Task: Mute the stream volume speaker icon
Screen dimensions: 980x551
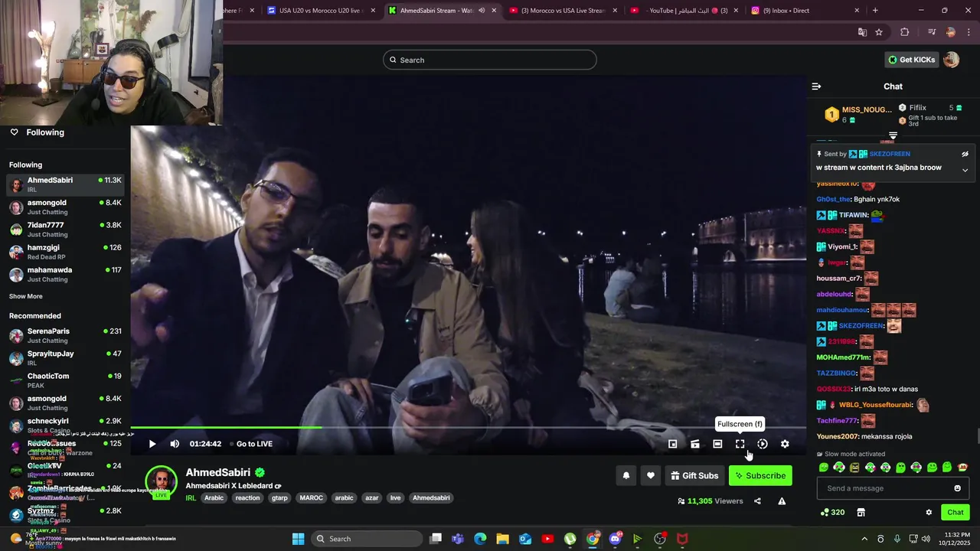Action: click(x=175, y=444)
